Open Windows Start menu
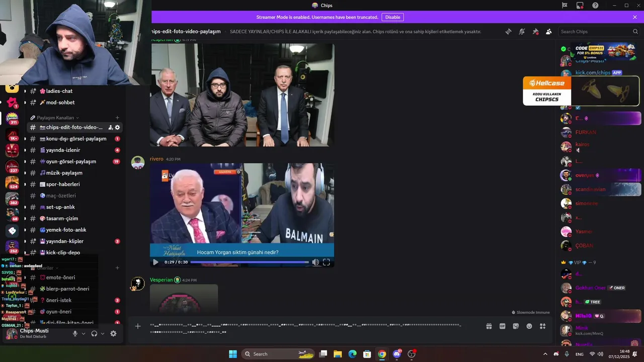 click(233, 354)
